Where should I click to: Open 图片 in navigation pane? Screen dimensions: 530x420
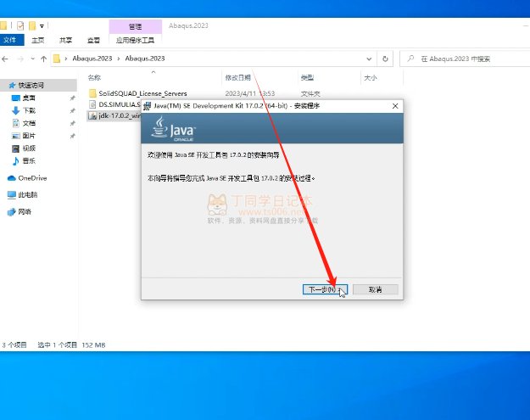(29, 136)
